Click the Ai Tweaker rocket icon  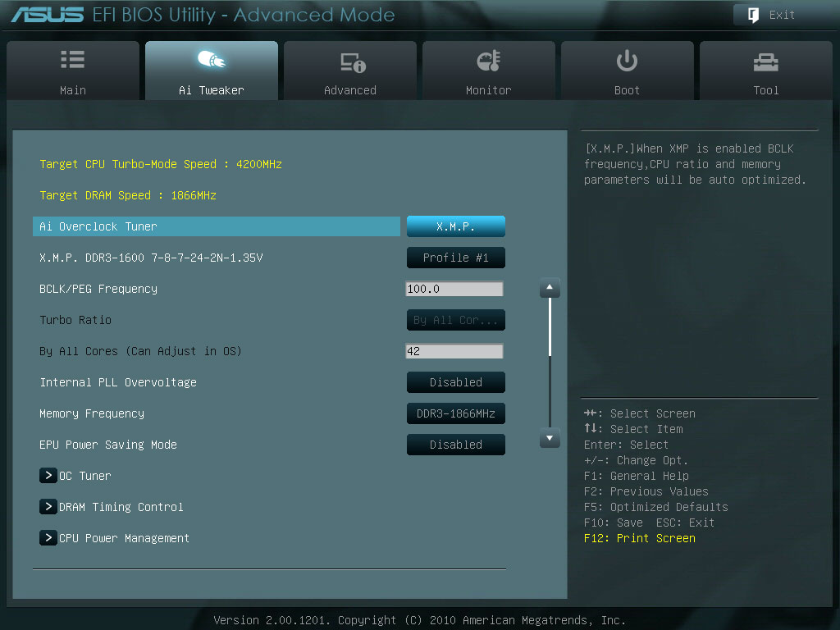click(x=212, y=59)
